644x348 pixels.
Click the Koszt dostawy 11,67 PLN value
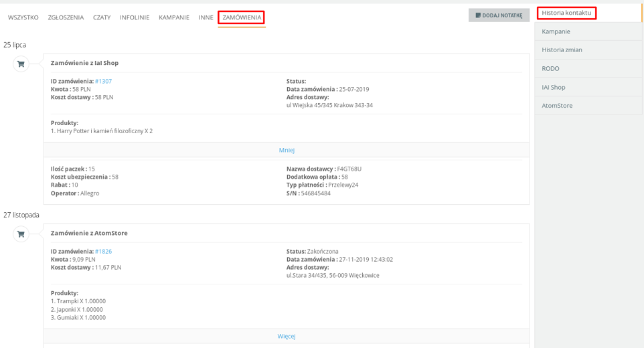click(108, 268)
